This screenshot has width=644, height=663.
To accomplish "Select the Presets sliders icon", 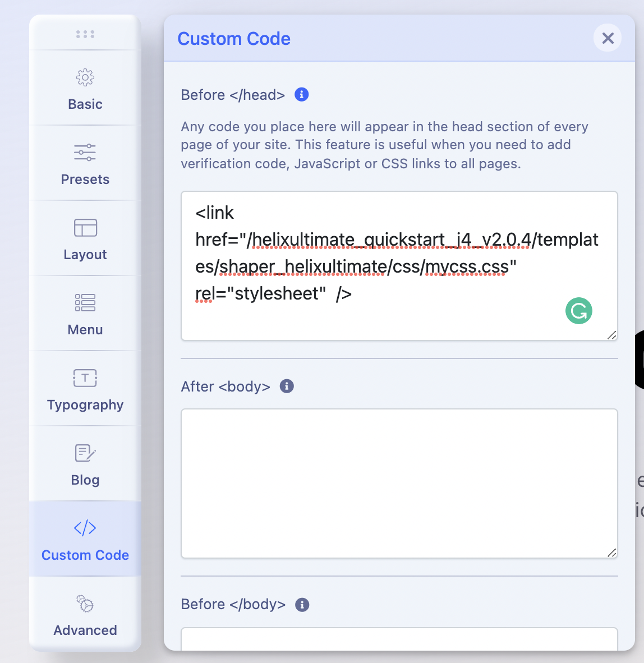I will (x=85, y=153).
